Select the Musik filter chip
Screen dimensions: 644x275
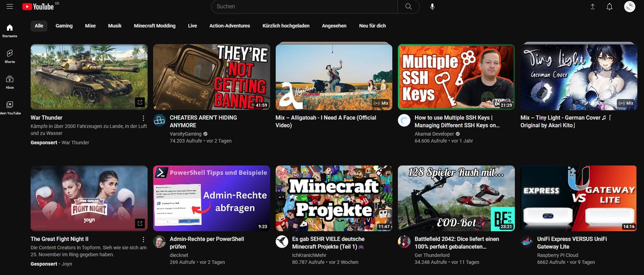click(x=115, y=26)
